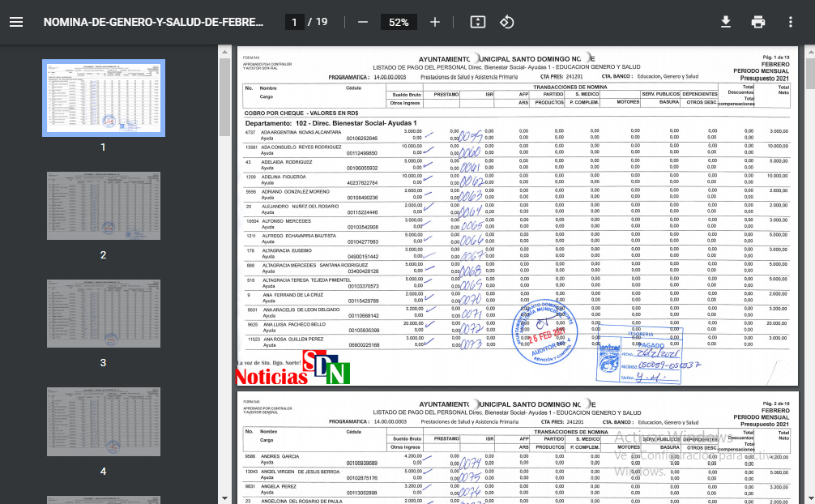The image size is (815, 504).
Task: Click the 52% zoom level field
Action: point(399,22)
